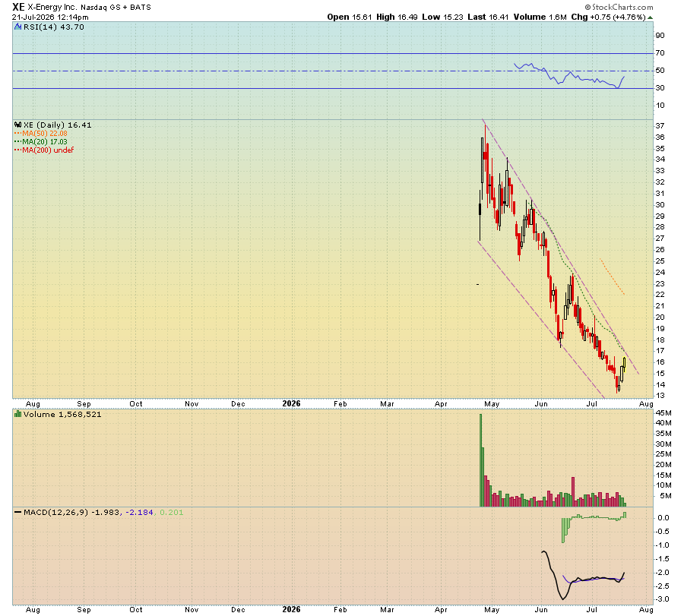Image resolution: width=684 pixels, height=616 pixels.
Task: Click the tallest green volume bar
Action: (x=481, y=460)
